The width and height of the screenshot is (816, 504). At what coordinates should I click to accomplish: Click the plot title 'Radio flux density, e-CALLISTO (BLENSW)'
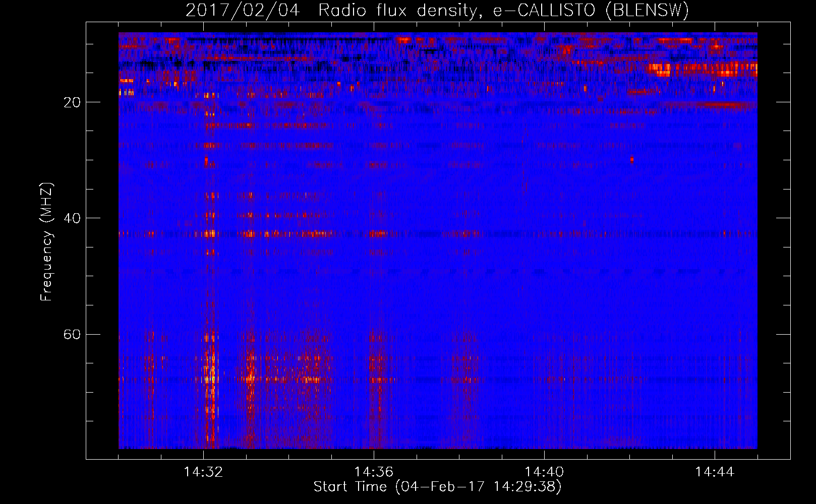[x=503, y=11]
